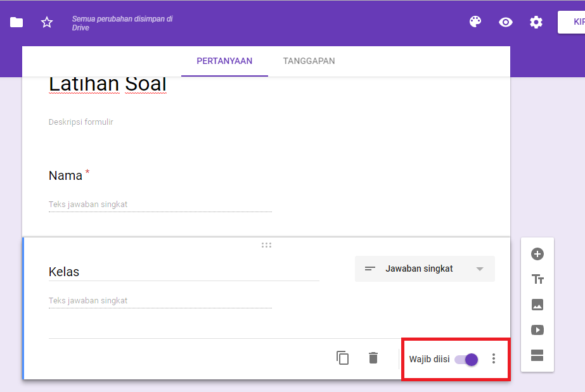Star this form with the star icon
Screen dimensions: 585x392
[47, 22]
